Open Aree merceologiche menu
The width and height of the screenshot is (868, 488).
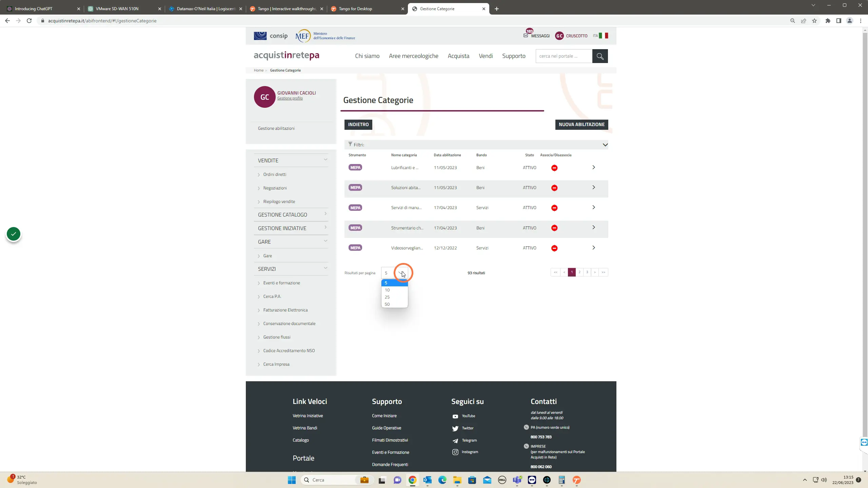(413, 56)
